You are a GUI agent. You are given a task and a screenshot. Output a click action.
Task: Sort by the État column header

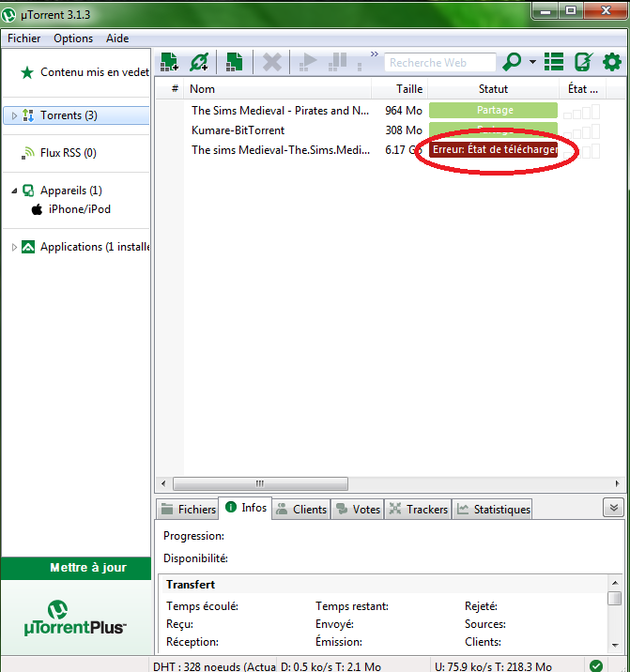(583, 89)
